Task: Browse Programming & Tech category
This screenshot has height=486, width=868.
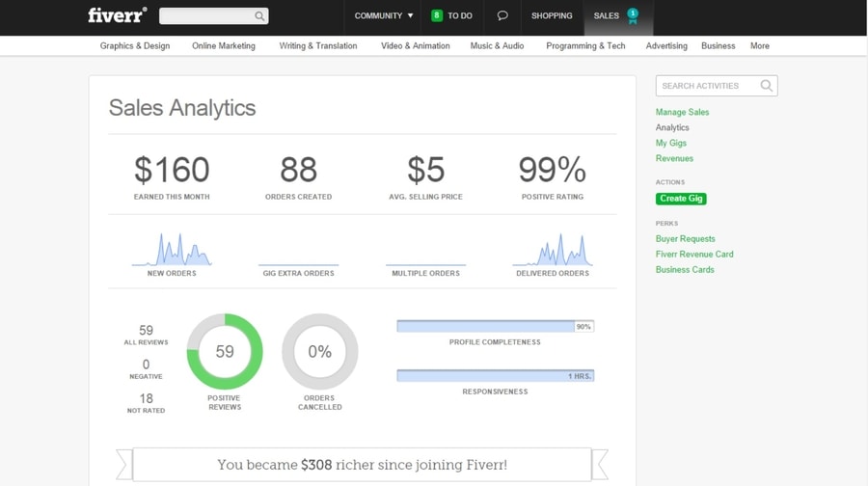Action: pos(585,46)
